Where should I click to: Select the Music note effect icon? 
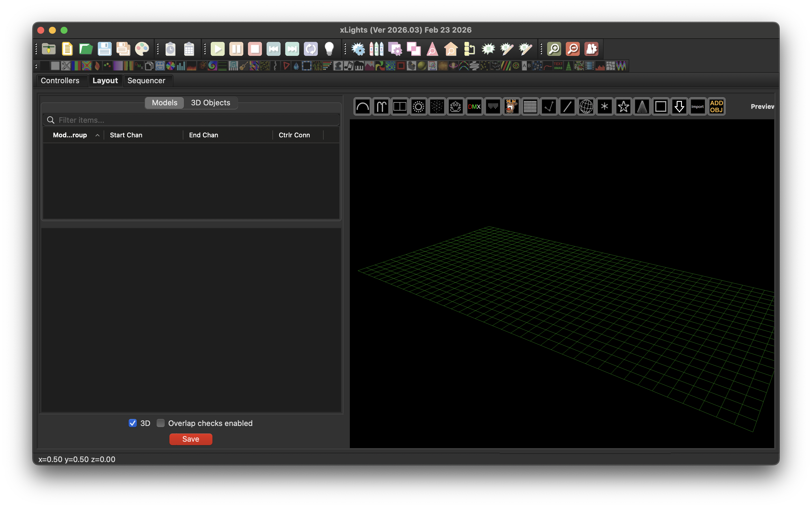(349, 66)
